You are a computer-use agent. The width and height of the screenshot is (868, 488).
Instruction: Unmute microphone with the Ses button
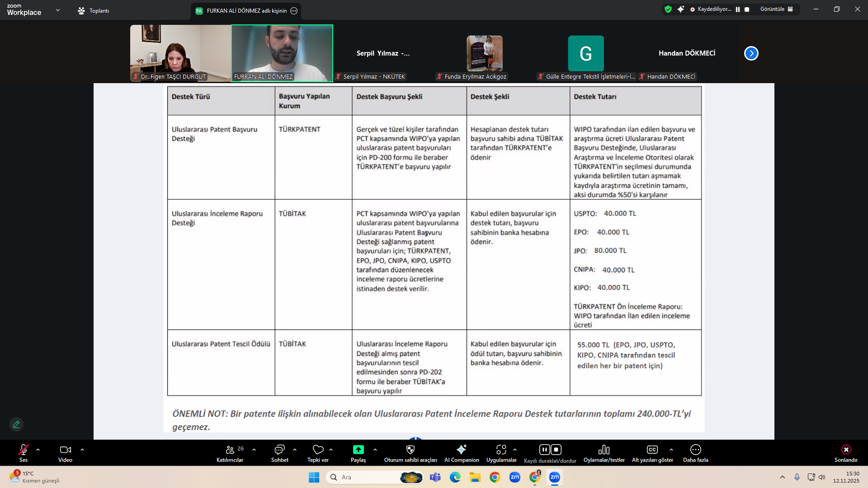[x=24, y=450]
